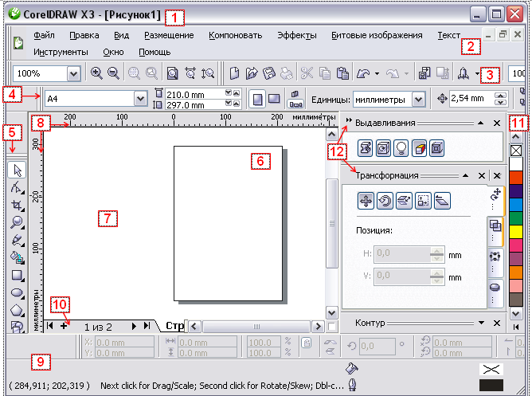The height and width of the screenshot is (396, 532).
Task: Select the Ellipse tool
Action: tap(17, 292)
